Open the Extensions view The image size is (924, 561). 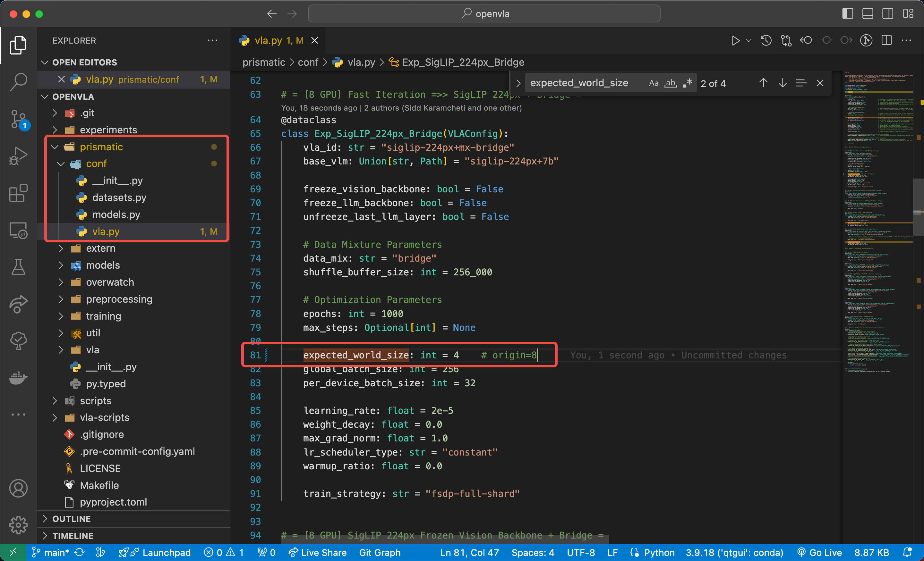[x=18, y=193]
